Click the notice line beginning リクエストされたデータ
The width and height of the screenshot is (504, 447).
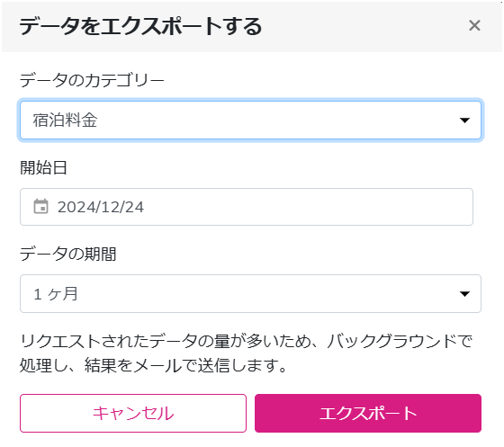(x=246, y=341)
